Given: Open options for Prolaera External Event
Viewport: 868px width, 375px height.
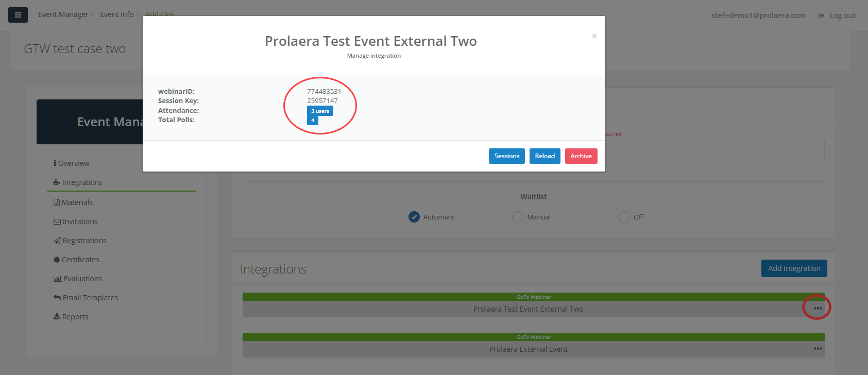Looking at the screenshot, I should click(x=818, y=349).
